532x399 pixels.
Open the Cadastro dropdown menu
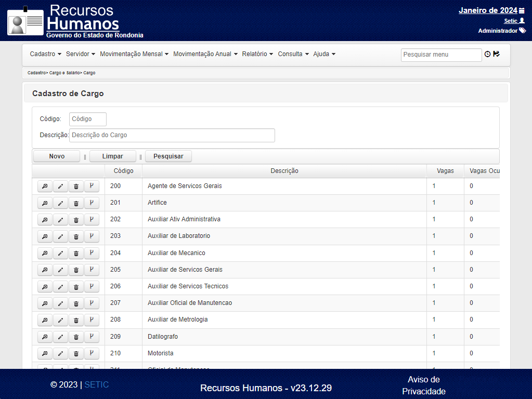[x=45, y=54]
